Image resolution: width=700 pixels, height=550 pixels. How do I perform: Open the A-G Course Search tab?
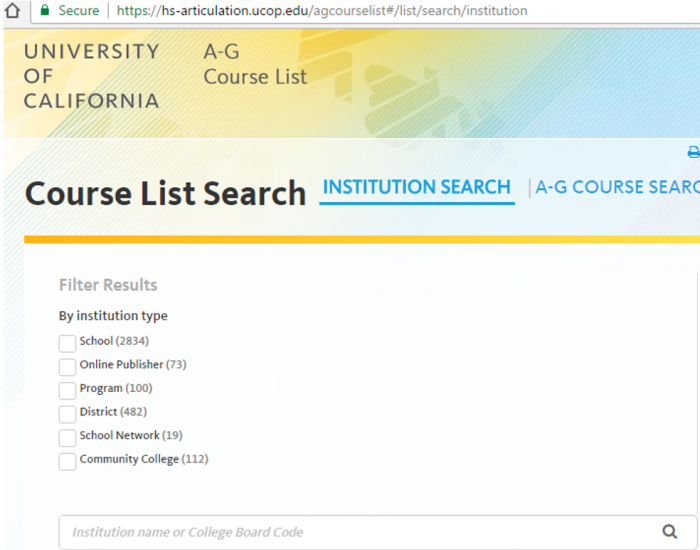coord(616,187)
